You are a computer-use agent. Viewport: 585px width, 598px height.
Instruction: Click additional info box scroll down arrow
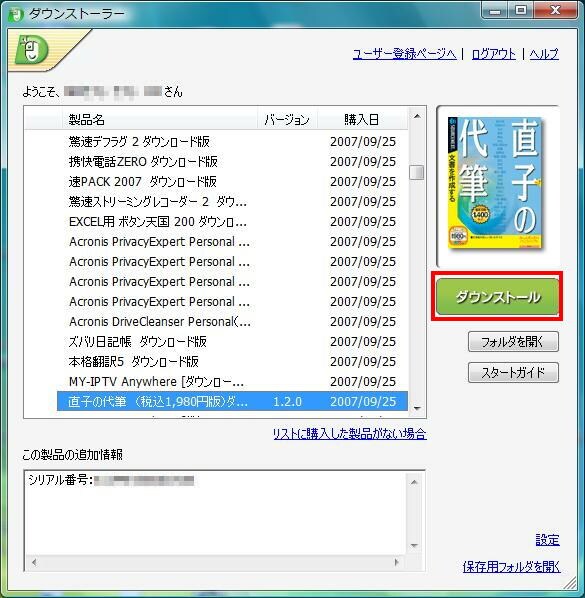click(x=414, y=546)
